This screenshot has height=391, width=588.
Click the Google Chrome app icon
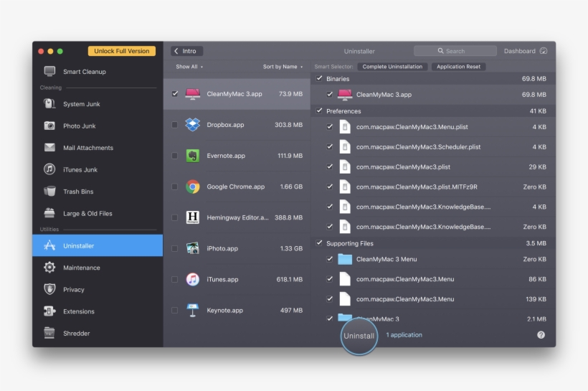click(x=193, y=187)
